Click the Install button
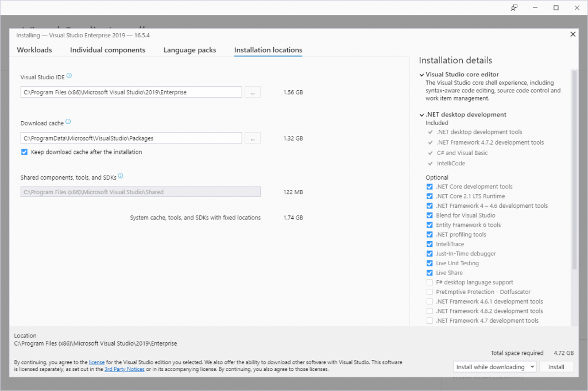Viewport: 588px width, 391px height. click(x=556, y=367)
